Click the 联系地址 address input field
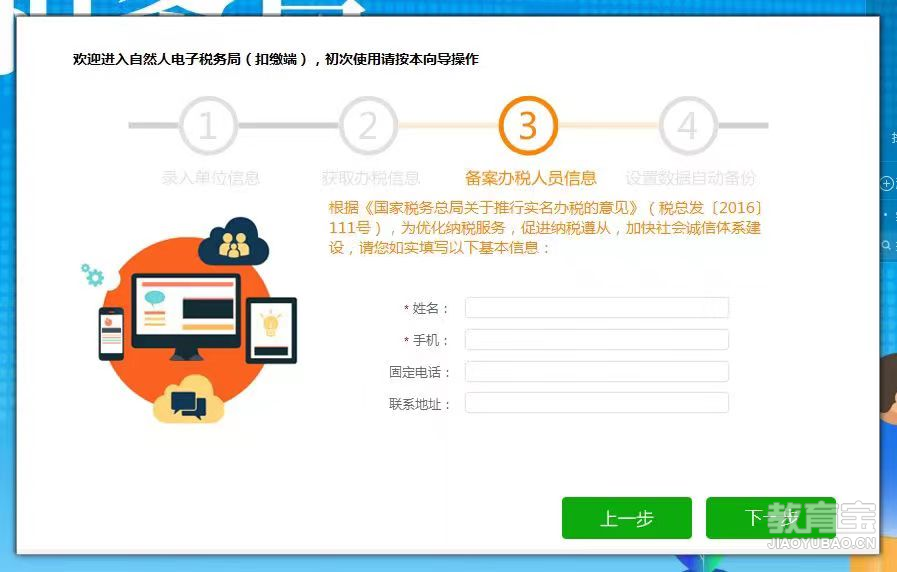Screen dimensions: 897x572 [597, 403]
